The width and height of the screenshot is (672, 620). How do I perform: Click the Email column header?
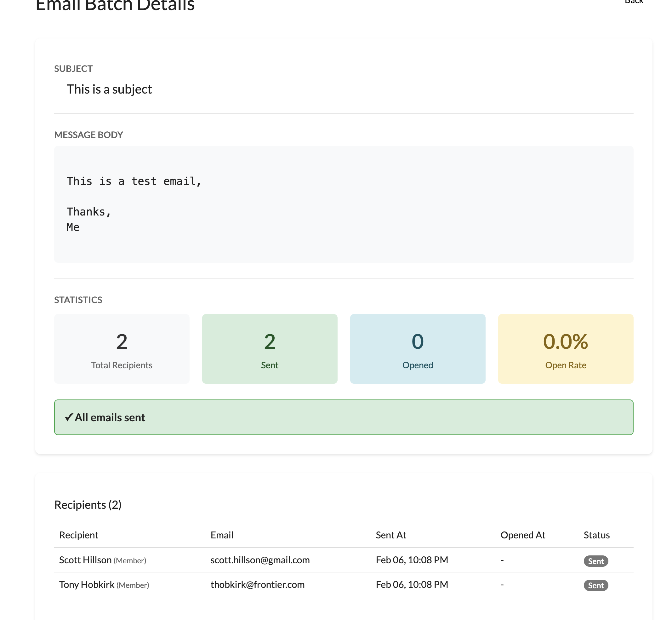[x=222, y=535]
